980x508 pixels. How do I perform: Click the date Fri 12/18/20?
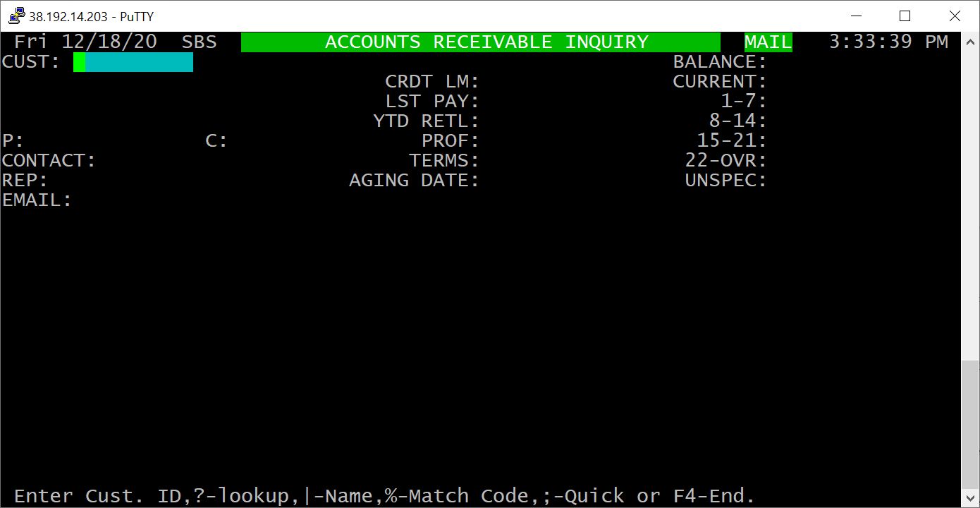pos(85,42)
